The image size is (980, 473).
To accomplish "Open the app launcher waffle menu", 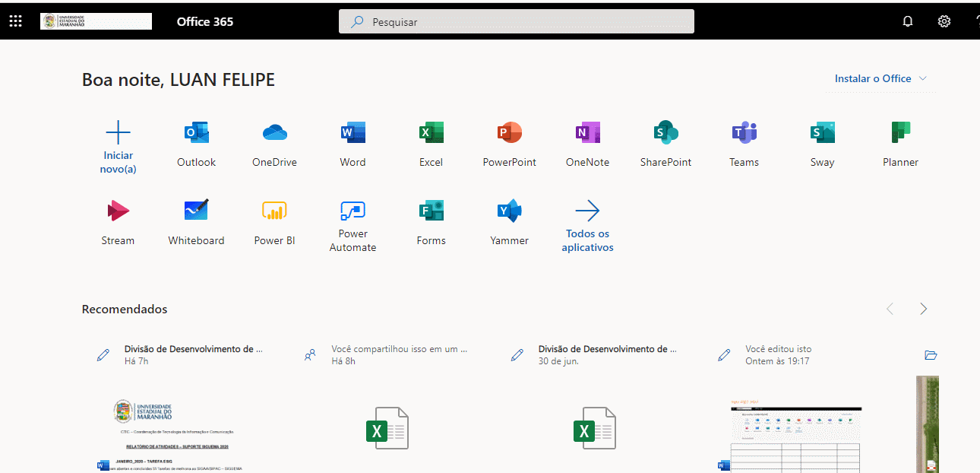I will (15, 21).
